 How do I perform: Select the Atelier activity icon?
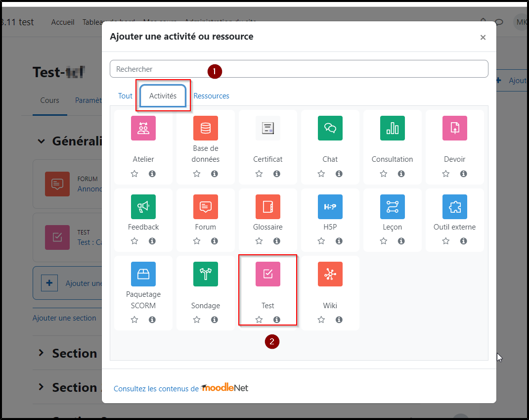tap(143, 128)
